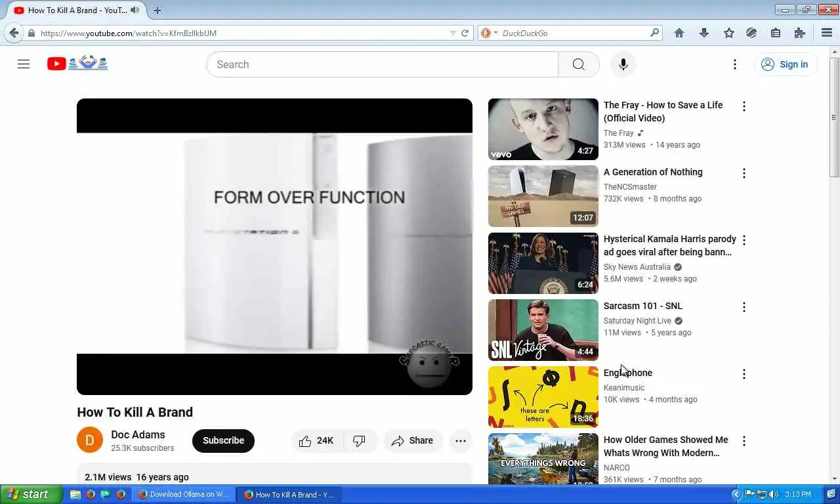Open the Sky News Australia video thumbnail

[x=543, y=263]
